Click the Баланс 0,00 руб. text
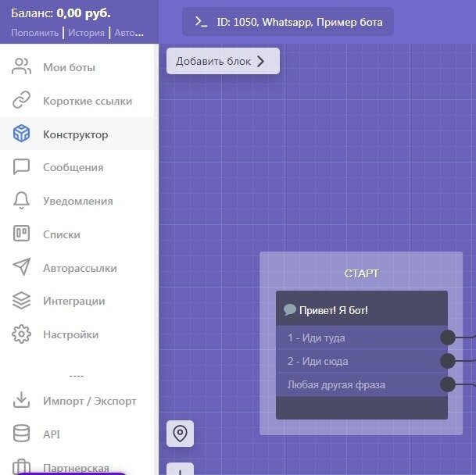476x475 pixels. pyautogui.click(x=61, y=13)
